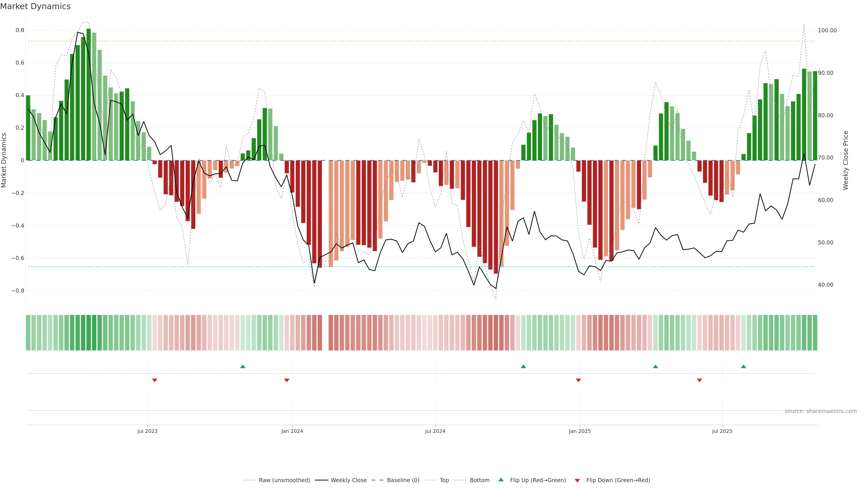Click the red Flip Down legend triangle icon
Viewport: 868px width, 488px height.
577,480
